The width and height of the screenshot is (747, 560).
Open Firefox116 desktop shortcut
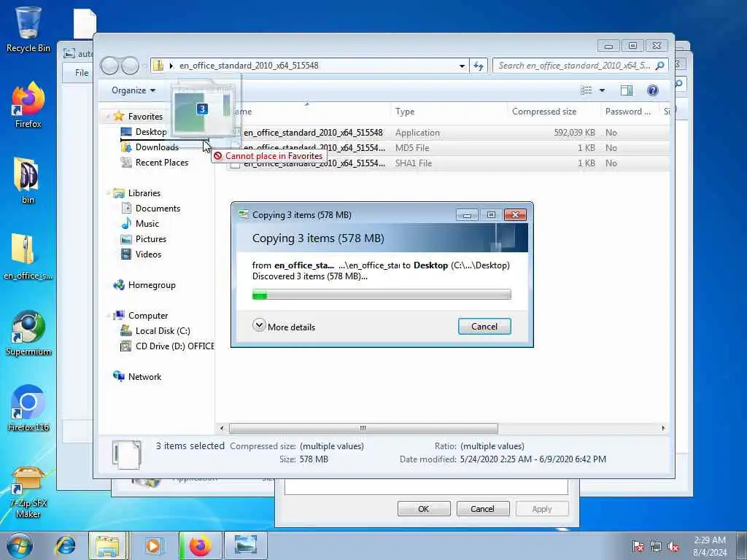[x=28, y=408]
